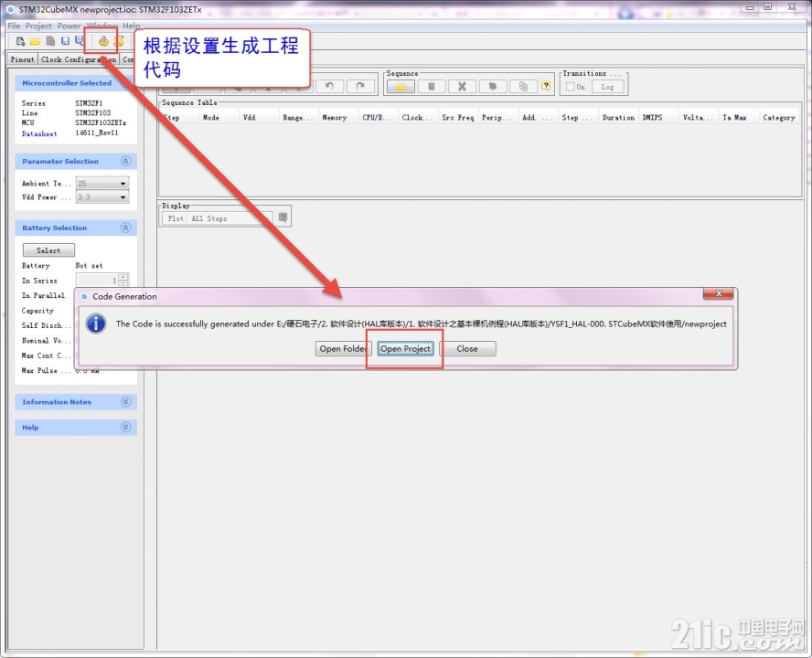Screen dimensions: 812x658
Task: Click the Src Freq column header
Action: (458, 118)
